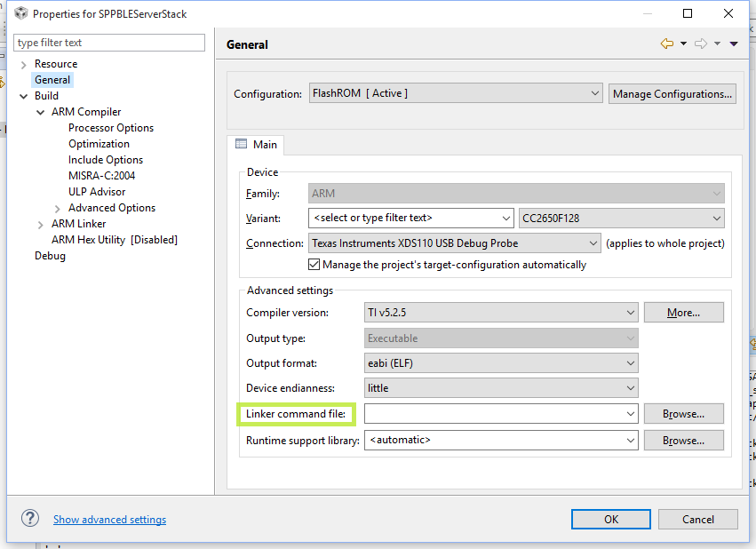Collapse the ARM Compiler tree node

[41, 112]
